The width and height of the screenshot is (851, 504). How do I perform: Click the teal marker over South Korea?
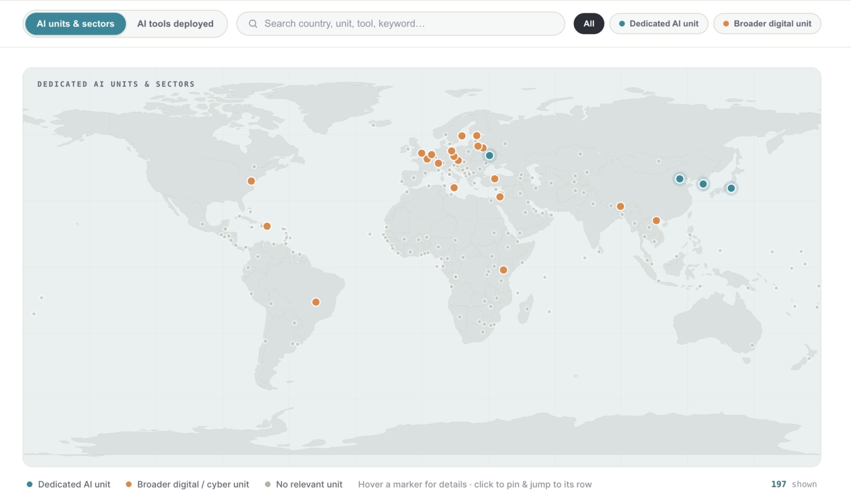[703, 184]
